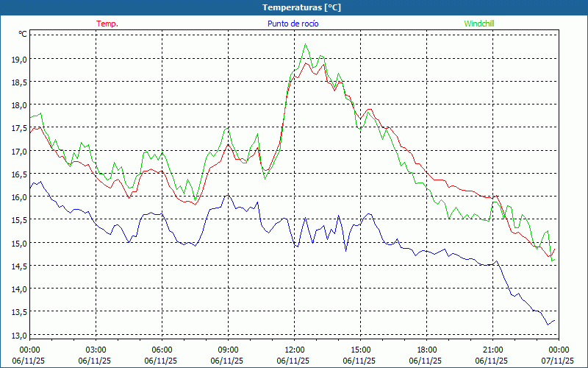Select the 16,0 y-axis value label
Screen dimensions: 588x368
[18, 197]
